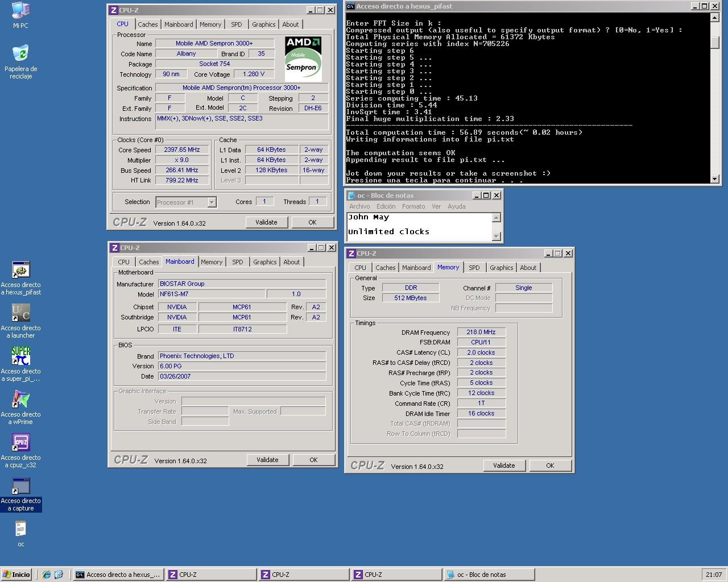Image resolution: width=728 pixels, height=582 pixels.
Task: Click the Internet Explorer quick launch icon
Action: click(x=47, y=575)
